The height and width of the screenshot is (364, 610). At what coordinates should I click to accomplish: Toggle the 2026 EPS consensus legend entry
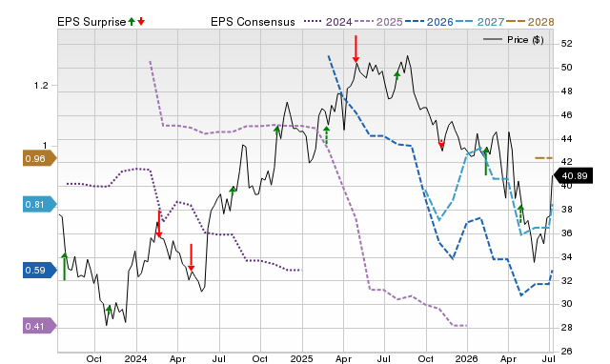click(429, 22)
